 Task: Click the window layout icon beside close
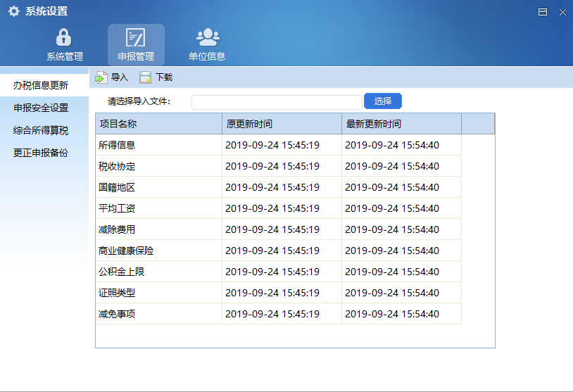tap(543, 12)
